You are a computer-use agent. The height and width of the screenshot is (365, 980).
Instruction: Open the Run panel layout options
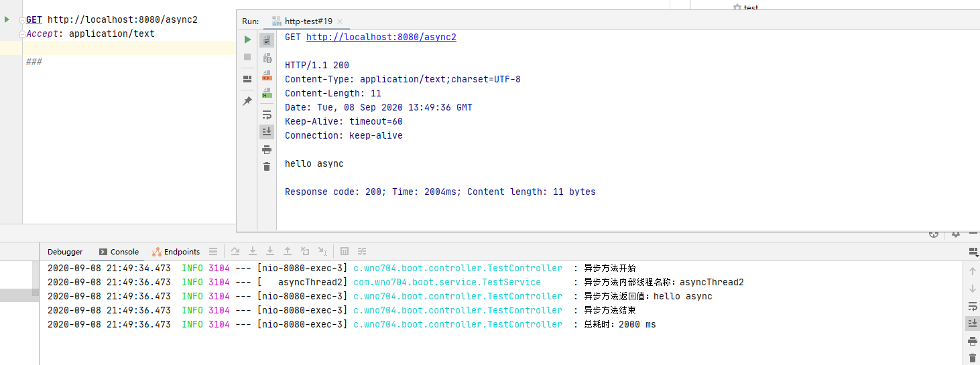click(247, 79)
